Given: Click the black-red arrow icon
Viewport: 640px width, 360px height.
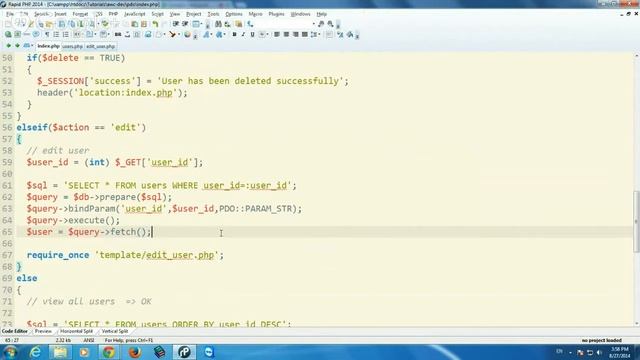Looking at the screenshot, I should (173, 35).
